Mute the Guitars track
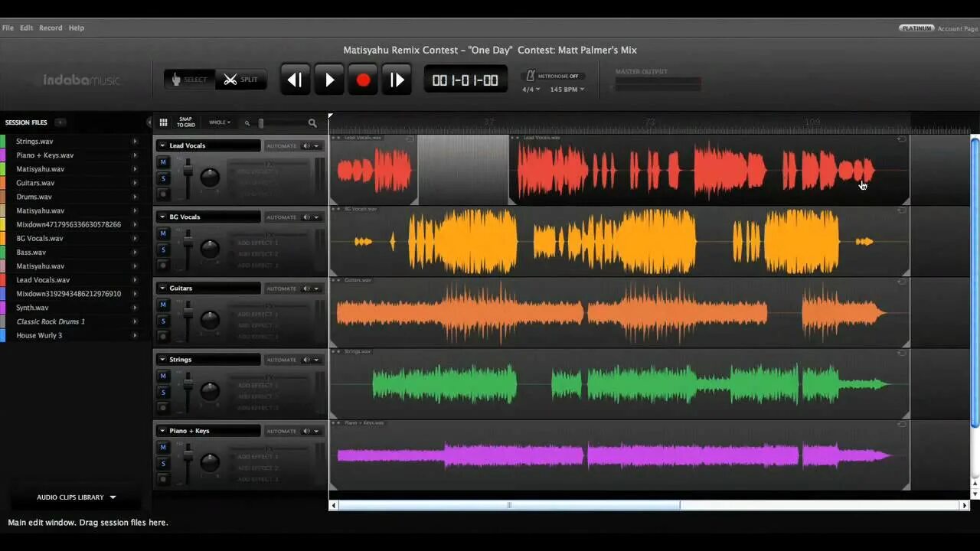Image resolution: width=980 pixels, height=551 pixels. click(x=163, y=305)
